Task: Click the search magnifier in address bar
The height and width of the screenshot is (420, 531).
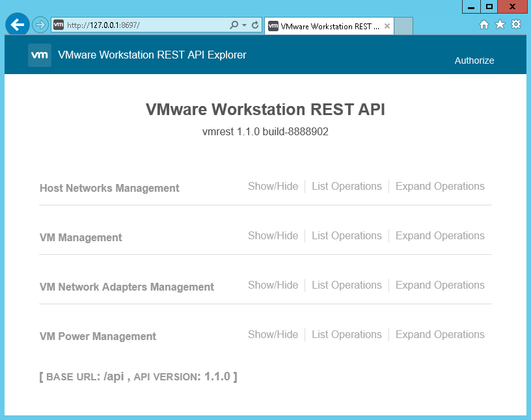Action: pos(234,25)
